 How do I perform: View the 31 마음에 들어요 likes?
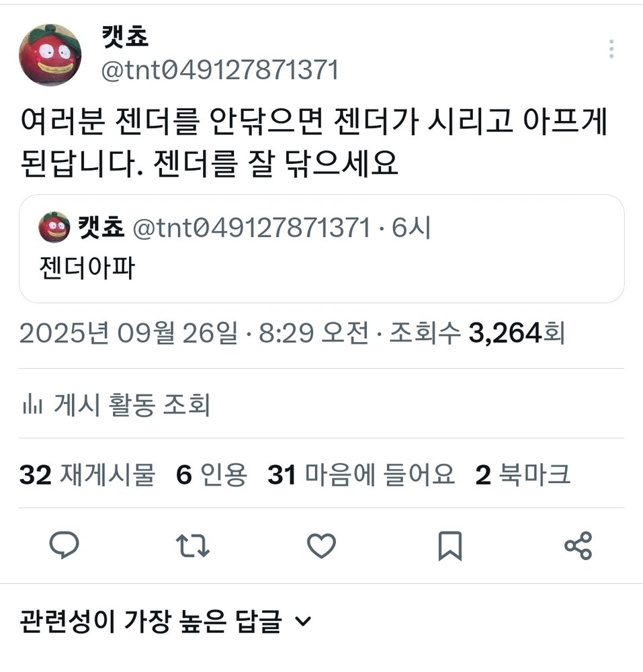(x=361, y=474)
